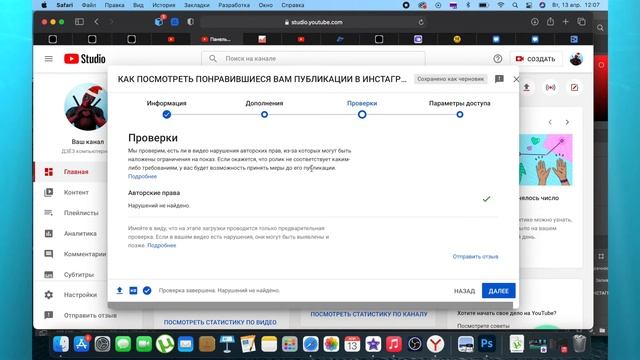The height and width of the screenshot is (360, 640).
Task: Jump to the Информация step
Action: click(x=167, y=109)
